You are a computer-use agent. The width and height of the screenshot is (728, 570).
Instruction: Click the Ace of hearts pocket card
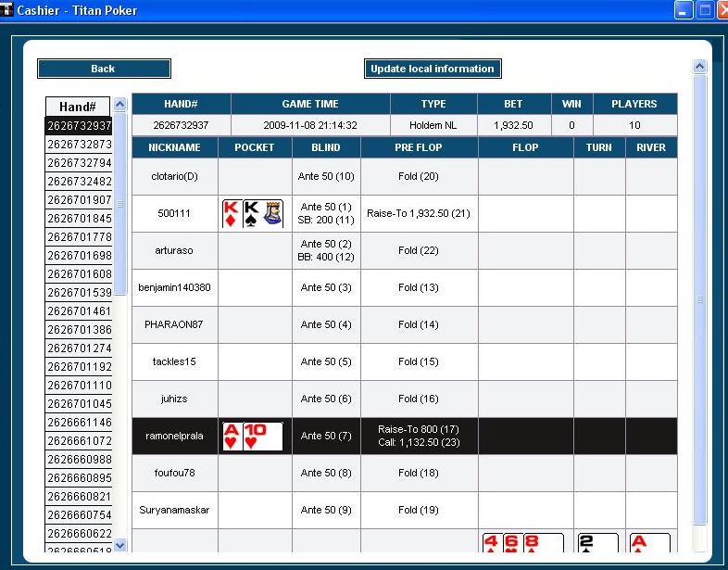[x=232, y=437]
